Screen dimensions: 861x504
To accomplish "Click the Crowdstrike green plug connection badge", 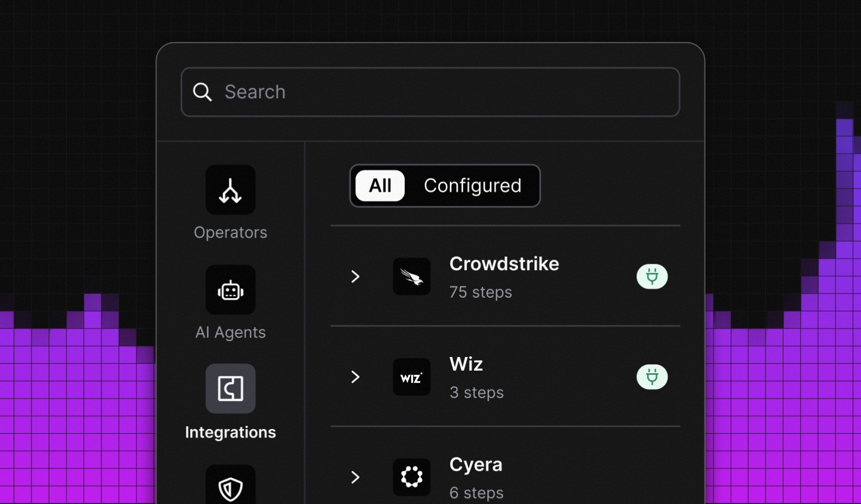I will 652,277.
